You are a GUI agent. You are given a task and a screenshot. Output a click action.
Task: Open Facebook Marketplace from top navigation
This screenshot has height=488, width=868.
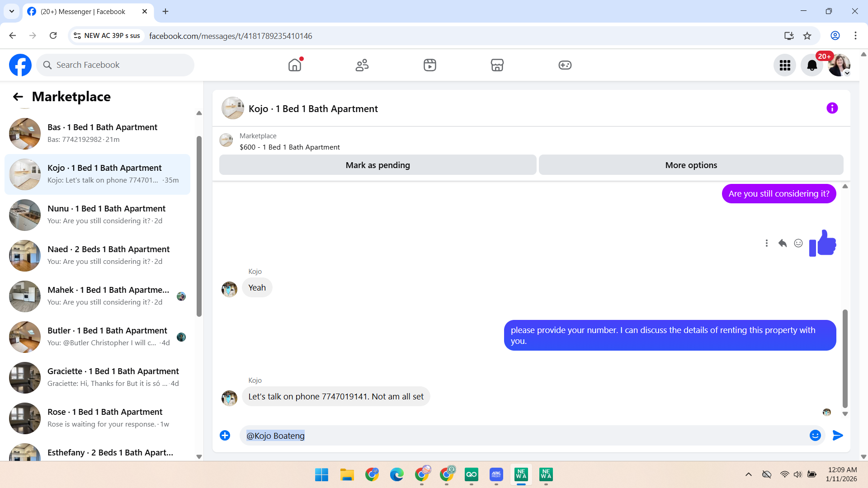click(497, 65)
